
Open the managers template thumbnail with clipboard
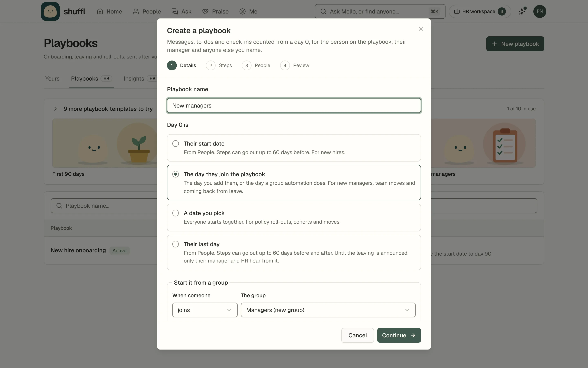483,143
